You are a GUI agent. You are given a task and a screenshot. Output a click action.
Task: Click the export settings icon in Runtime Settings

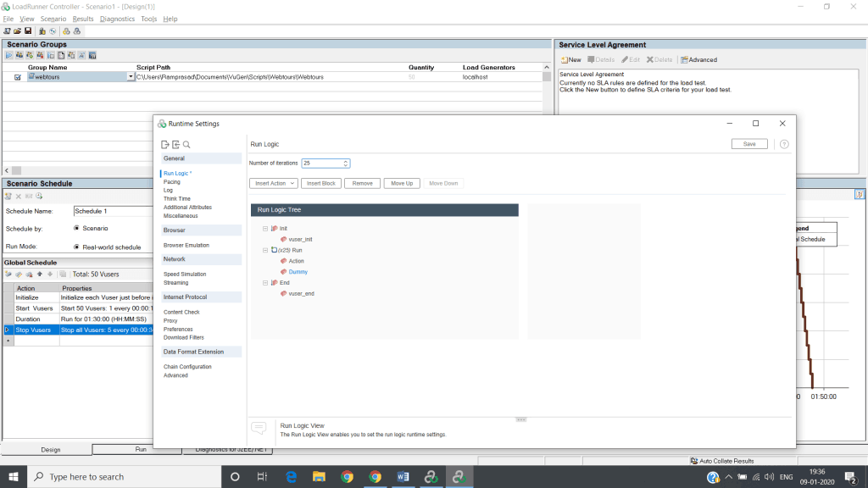[165, 144]
